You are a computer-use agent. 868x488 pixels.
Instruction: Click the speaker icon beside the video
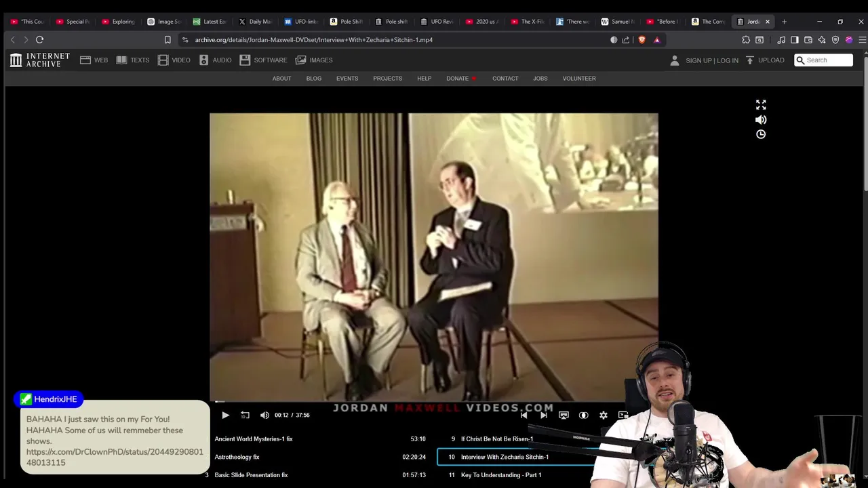[761, 120]
